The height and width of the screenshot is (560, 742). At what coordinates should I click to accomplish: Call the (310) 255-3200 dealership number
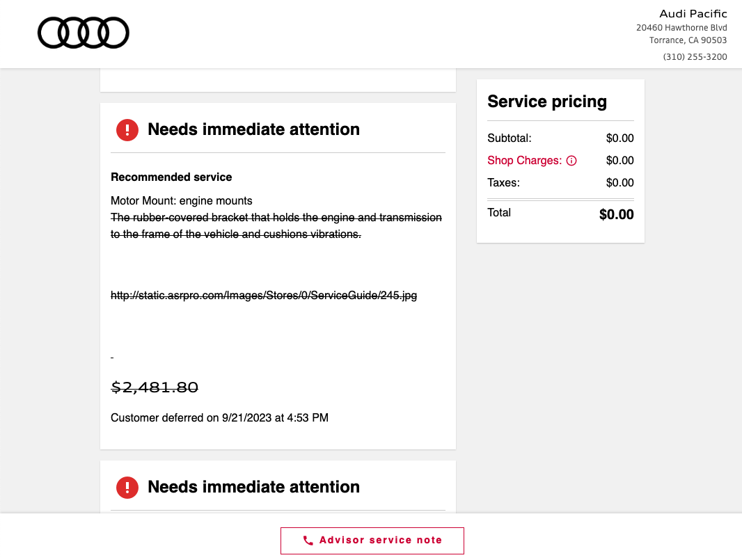(694, 56)
